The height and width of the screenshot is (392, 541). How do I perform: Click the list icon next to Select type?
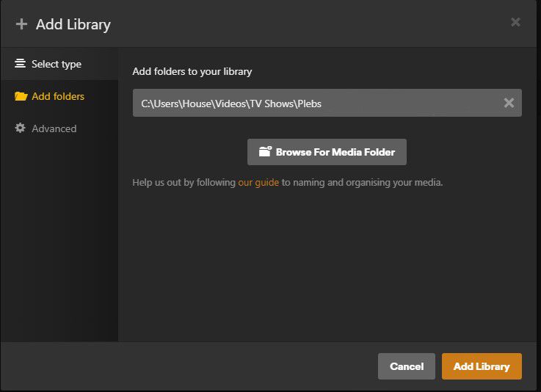point(20,63)
